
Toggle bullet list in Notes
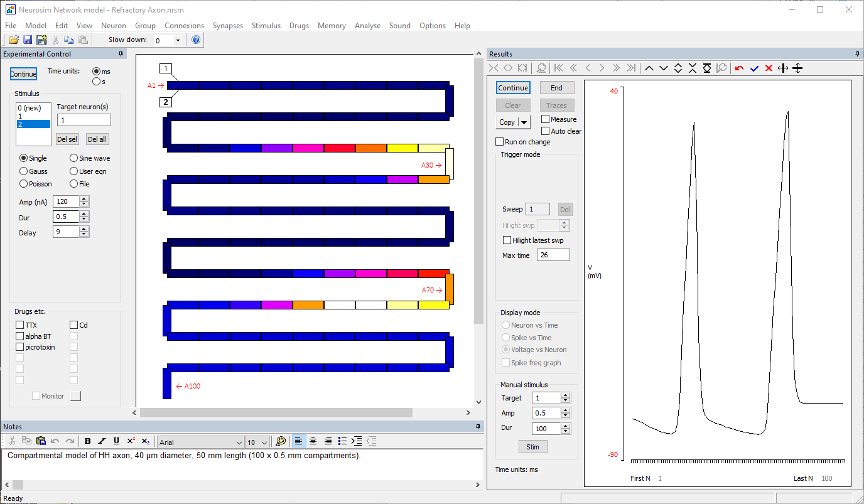pyautogui.click(x=342, y=441)
